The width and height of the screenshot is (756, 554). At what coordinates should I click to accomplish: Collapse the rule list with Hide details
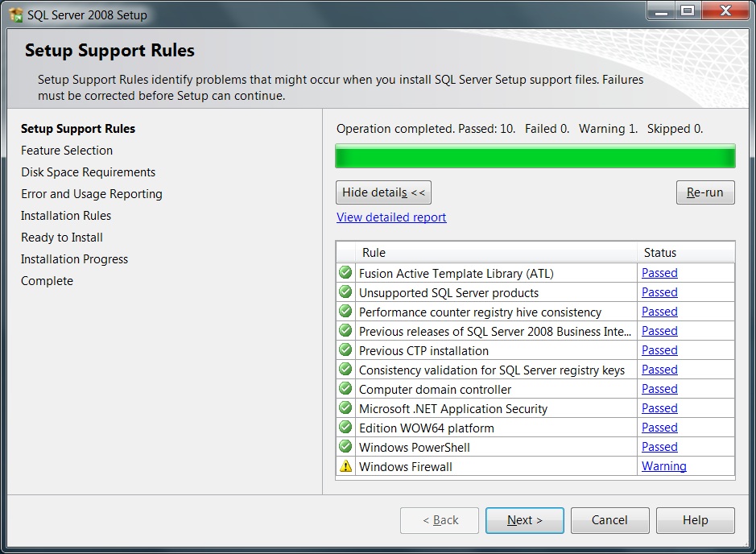point(383,192)
